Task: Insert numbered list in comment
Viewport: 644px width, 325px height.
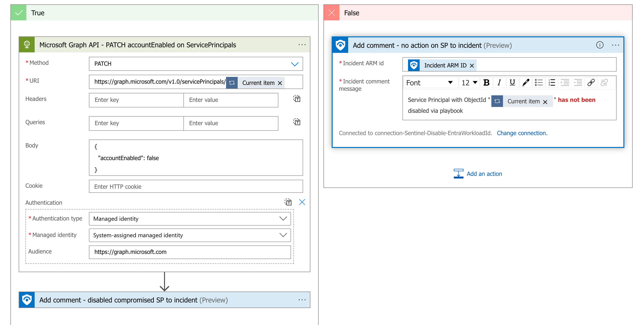Action: [551, 82]
